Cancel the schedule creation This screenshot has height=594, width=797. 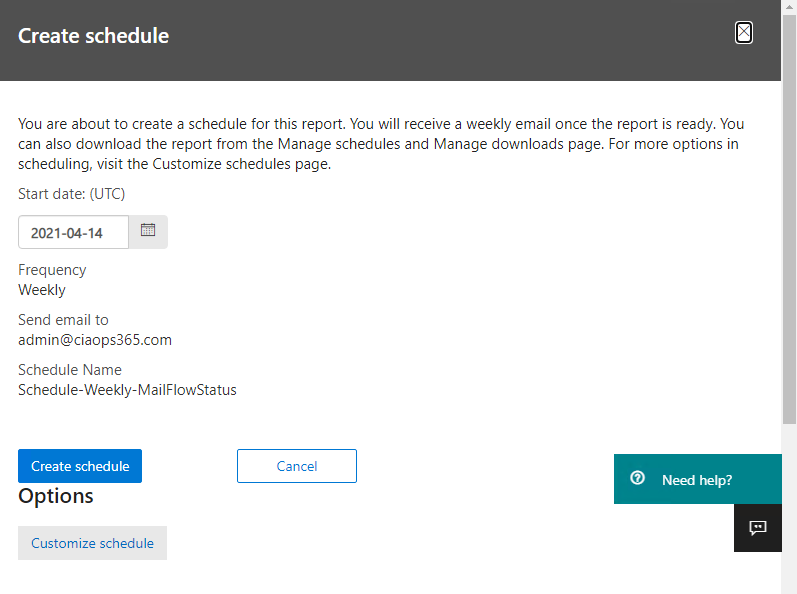(296, 466)
